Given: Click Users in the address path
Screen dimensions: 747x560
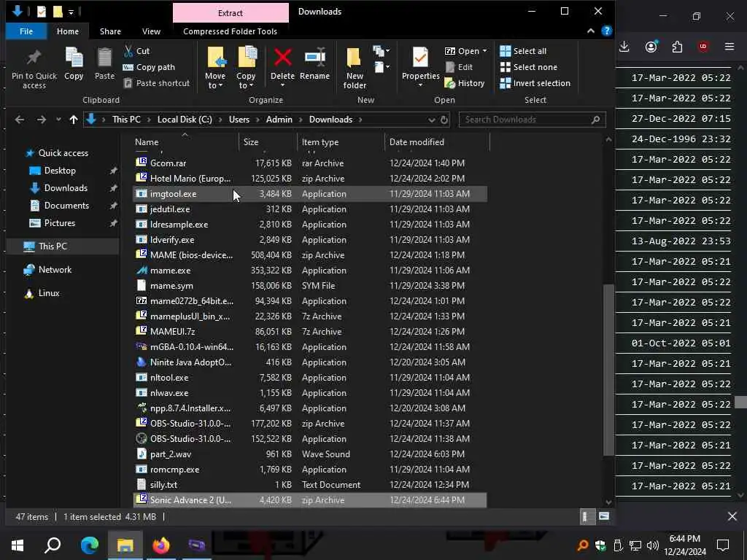Looking at the screenshot, I should coord(239,120).
